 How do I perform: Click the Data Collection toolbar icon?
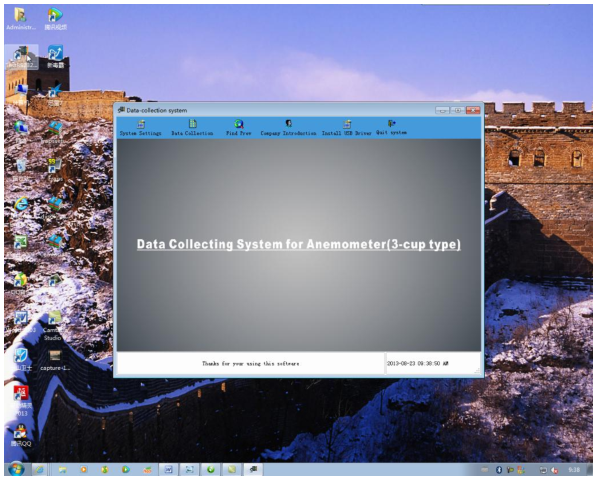[192, 127]
